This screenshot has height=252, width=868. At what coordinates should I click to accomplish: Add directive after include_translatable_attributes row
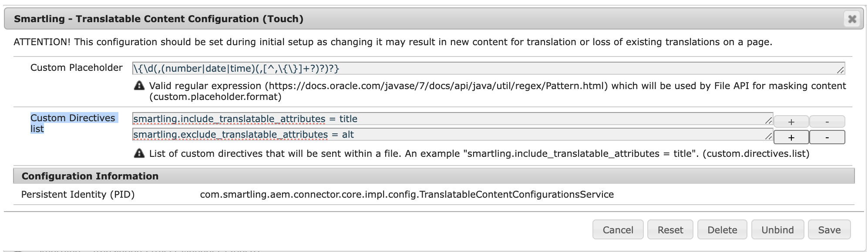[x=791, y=122]
